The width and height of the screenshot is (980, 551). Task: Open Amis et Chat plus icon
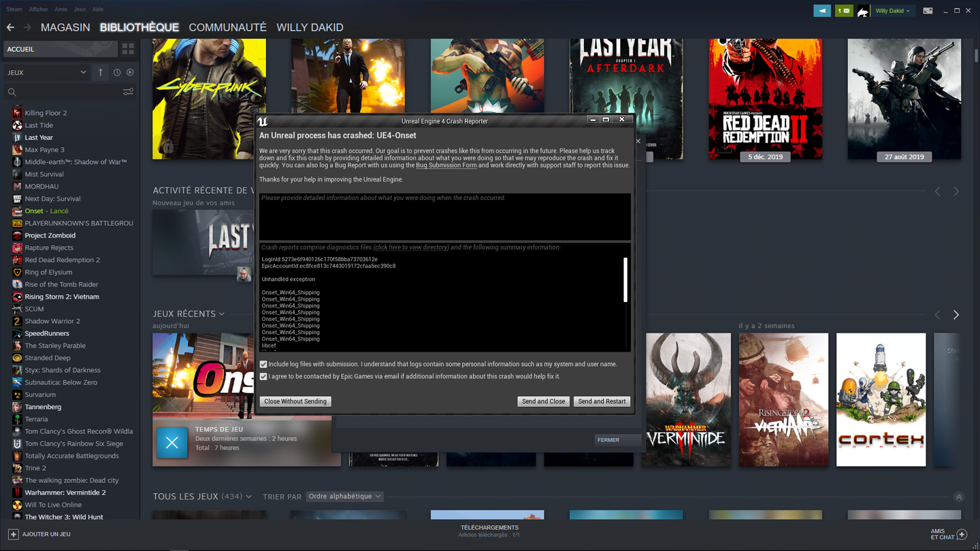pyautogui.click(x=962, y=534)
